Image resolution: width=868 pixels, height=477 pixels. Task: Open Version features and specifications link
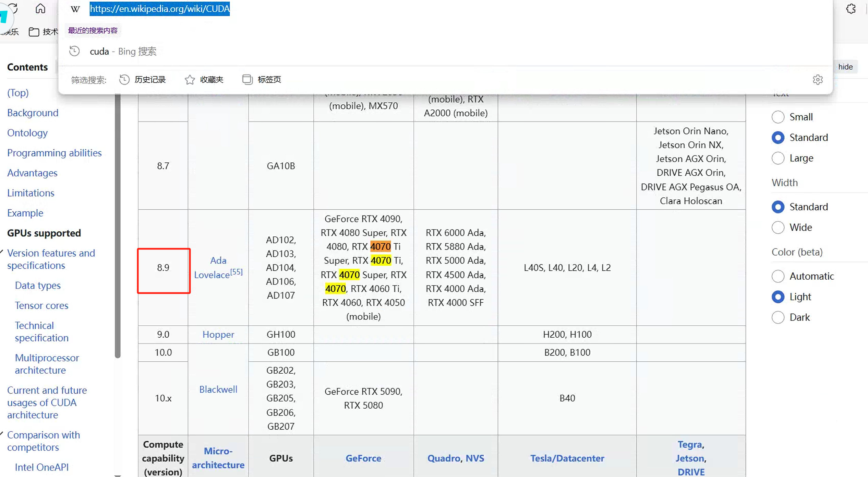51,259
